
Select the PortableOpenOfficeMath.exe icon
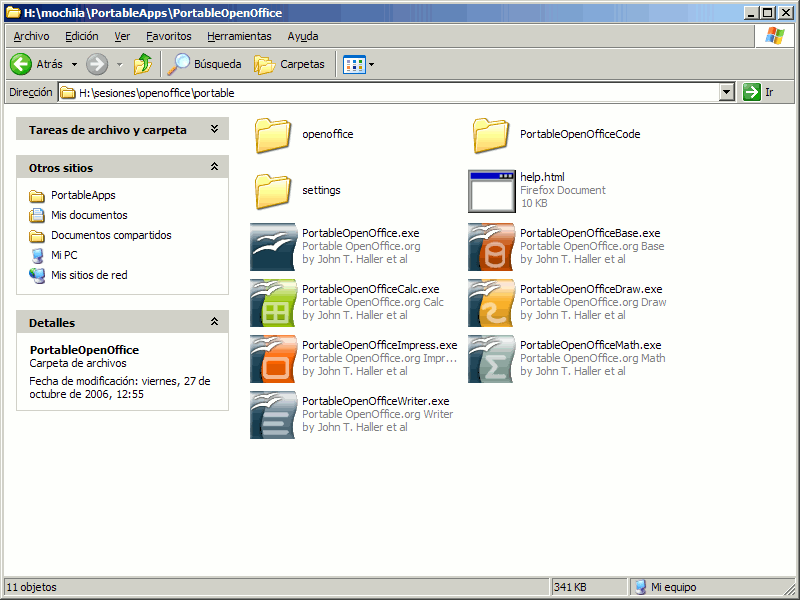[491, 359]
